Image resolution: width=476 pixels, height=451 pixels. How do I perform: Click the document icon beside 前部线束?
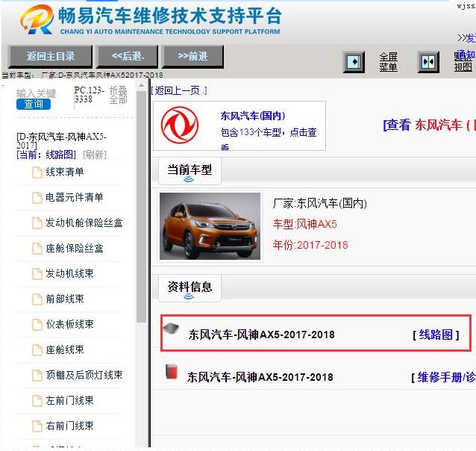coord(37,299)
